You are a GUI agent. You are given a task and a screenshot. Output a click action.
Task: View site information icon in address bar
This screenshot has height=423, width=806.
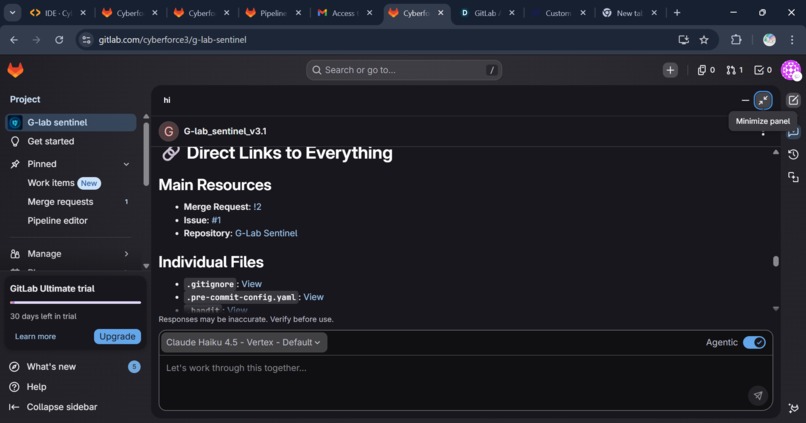coord(86,40)
